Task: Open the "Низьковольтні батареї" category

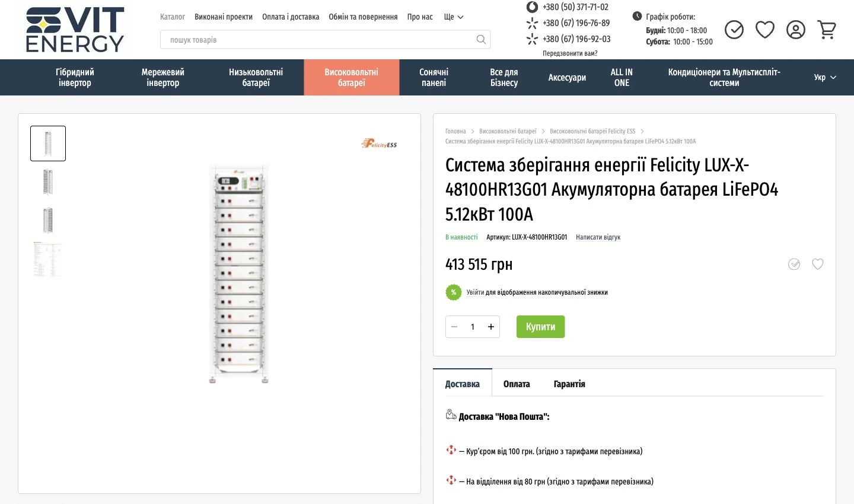Action: [x=256, y=78]
